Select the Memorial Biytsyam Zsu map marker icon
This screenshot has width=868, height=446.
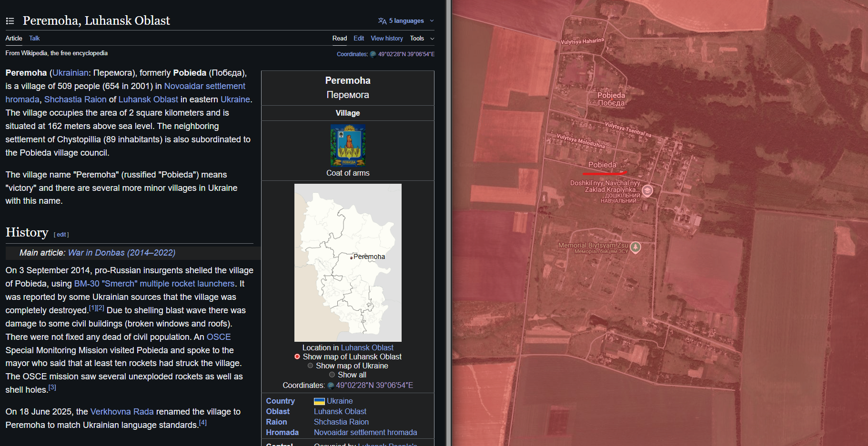pyautogui.click(x=636, y=247)
